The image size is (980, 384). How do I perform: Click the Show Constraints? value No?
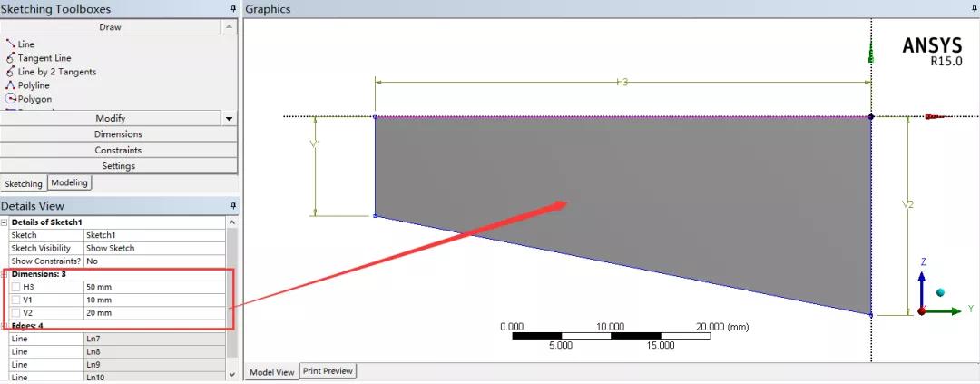click(154, 261)
